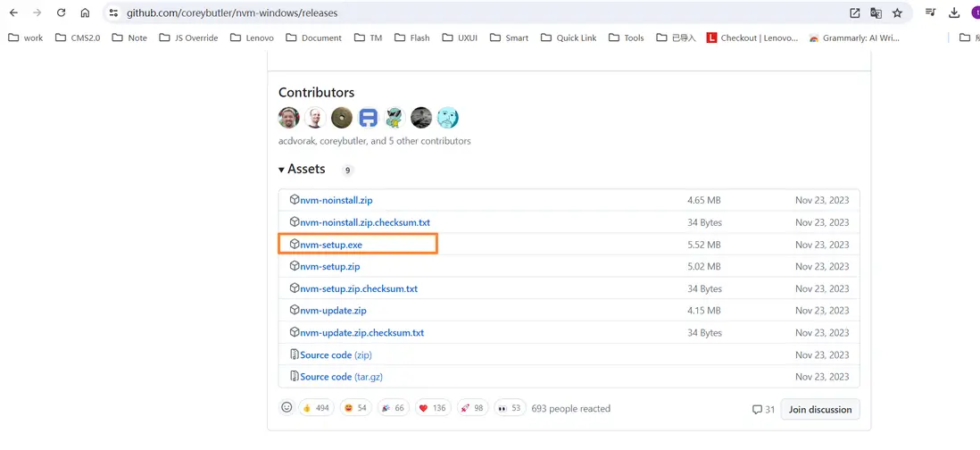
Task: Open the Flash bookmarks folder
Action: tap(411, 37)
